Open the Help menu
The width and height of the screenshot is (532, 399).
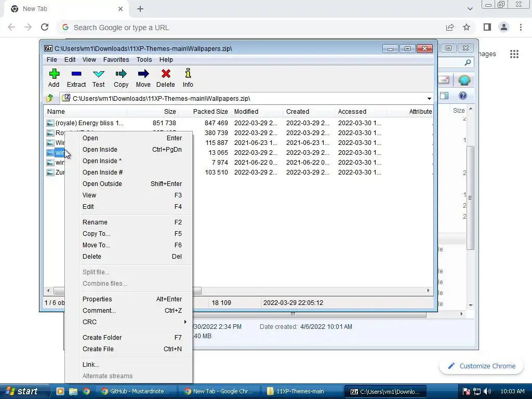[166, 60]
